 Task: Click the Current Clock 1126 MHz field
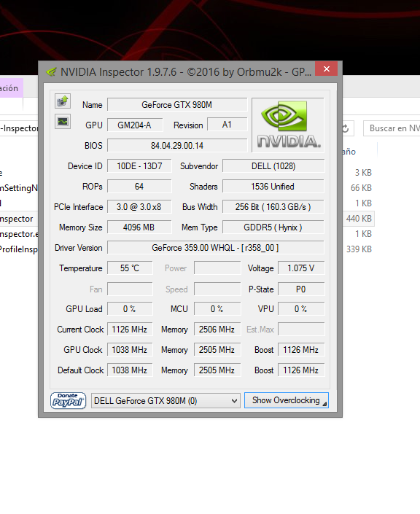coord(130,329)
